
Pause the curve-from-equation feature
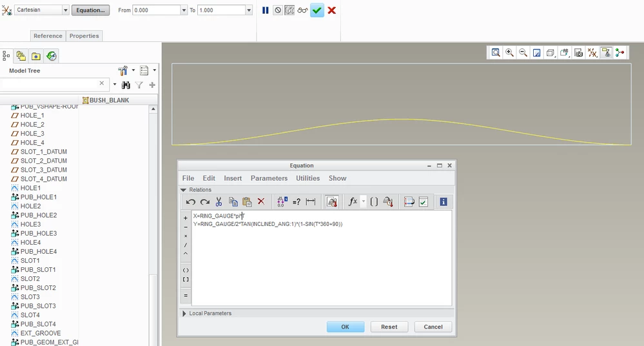tap(266, 10)
